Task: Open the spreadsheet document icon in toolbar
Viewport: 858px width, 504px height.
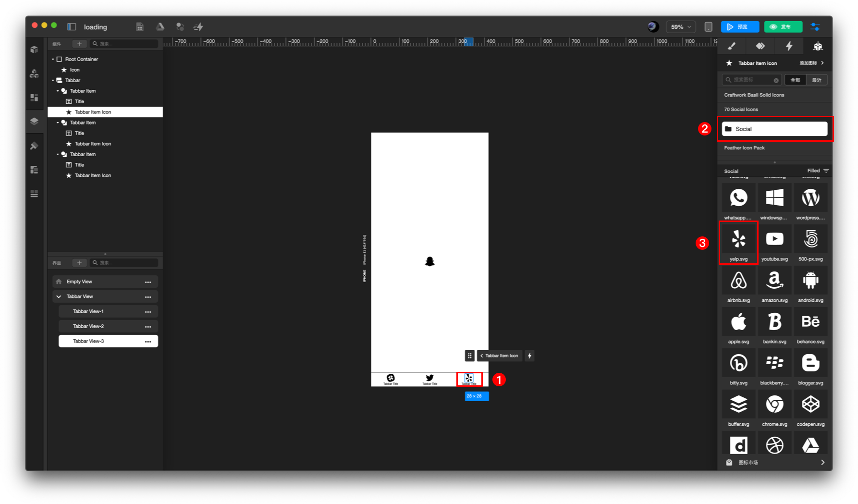Action: [x=140, y=27]
